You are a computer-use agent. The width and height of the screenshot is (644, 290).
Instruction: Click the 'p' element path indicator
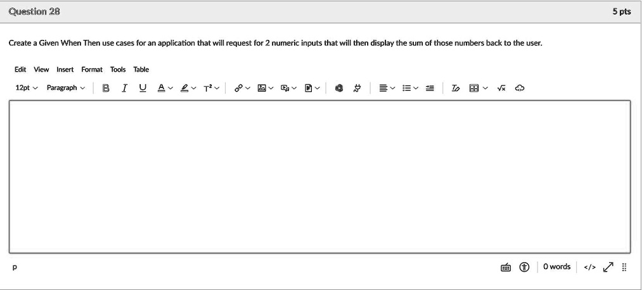click(x=15, y=267)
